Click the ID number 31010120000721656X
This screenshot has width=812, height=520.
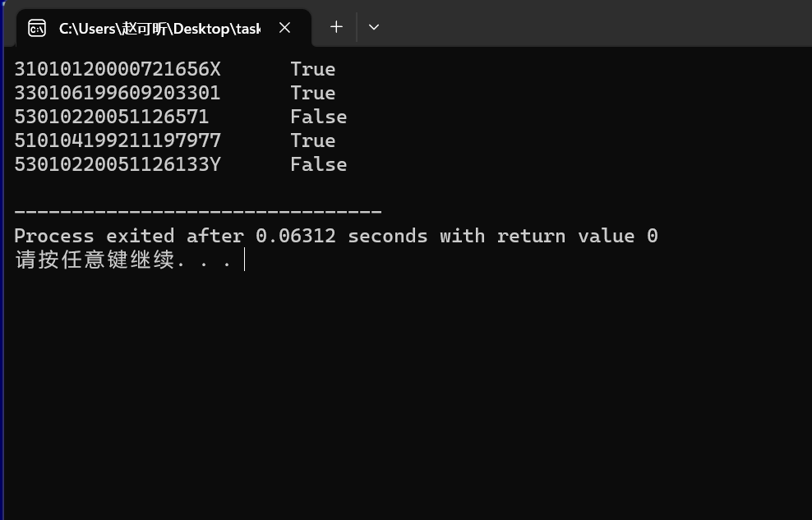coord(117,69)
